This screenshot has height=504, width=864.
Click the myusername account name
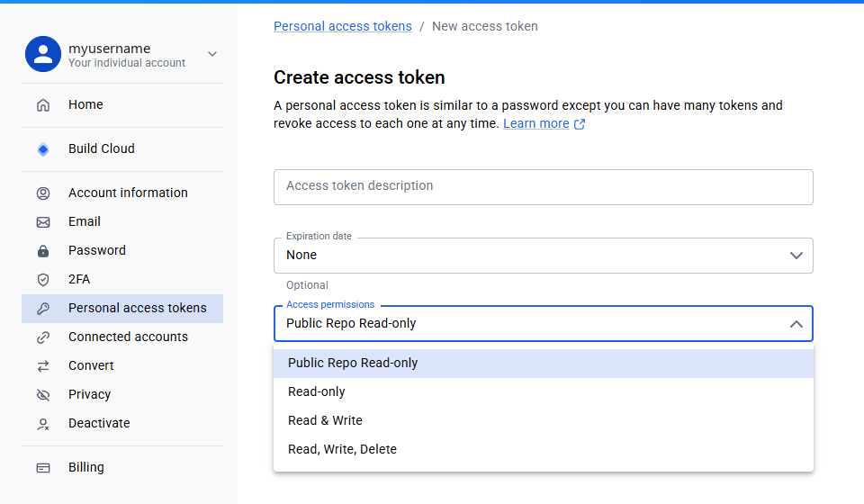pyautogui.click(x=109, y=49)
